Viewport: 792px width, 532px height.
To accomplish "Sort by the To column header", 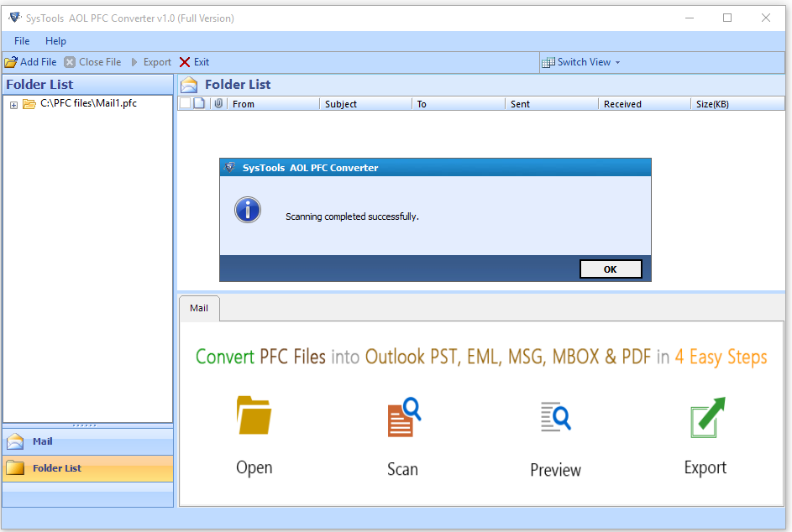I will click(x=459, y=104).
